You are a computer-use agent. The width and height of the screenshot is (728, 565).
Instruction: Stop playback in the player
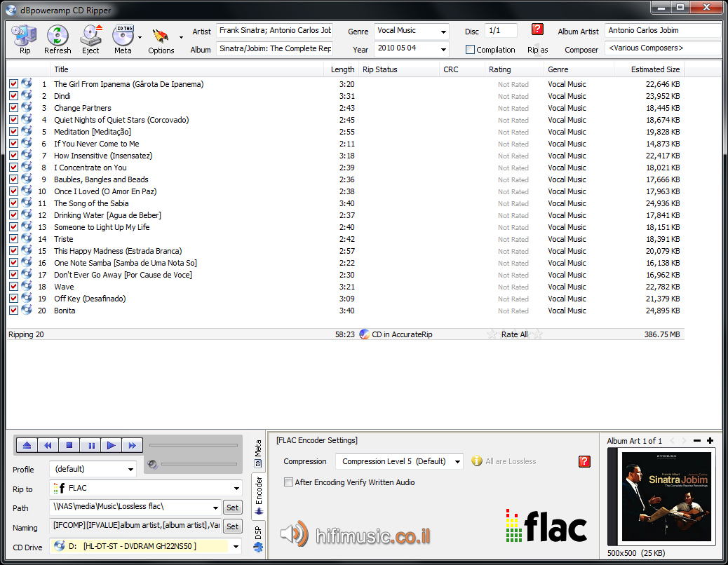click(x=69, y=445)
